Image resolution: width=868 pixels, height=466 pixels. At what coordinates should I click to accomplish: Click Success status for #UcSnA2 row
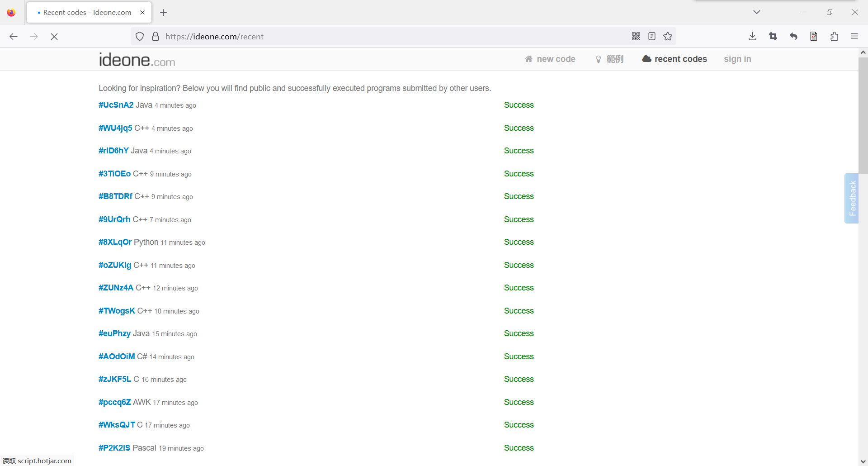click(519, 105)
